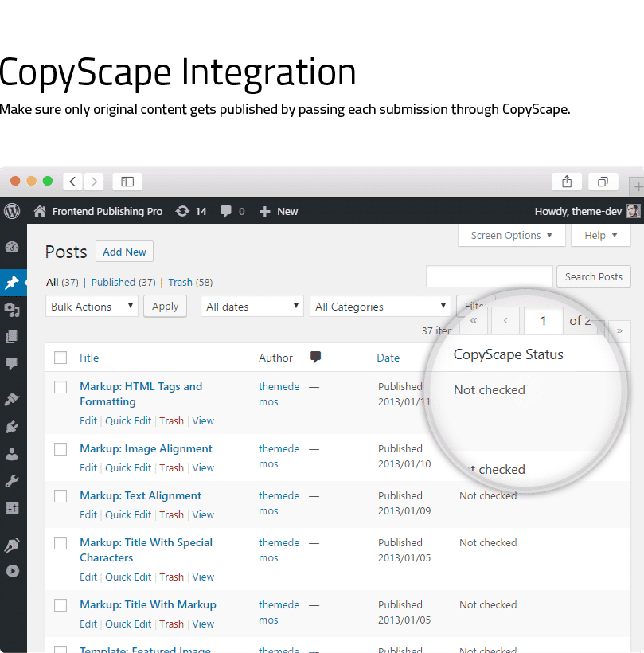Select 'Not checked' status for Markup: Text Alignment
The height and width of the screenshot is (653, 644).
tap(488, 496)
